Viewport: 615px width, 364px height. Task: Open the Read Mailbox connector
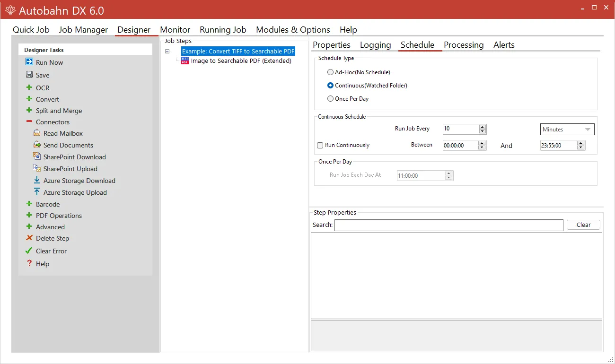pyautogui.click(x=63, y=133)
